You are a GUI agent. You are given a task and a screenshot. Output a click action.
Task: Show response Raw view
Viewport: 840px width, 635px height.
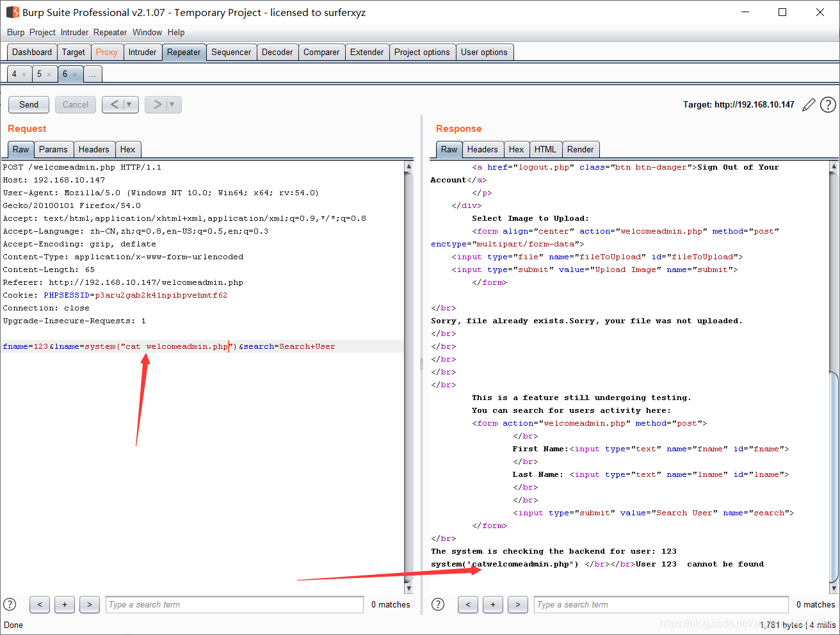[449, 149]
